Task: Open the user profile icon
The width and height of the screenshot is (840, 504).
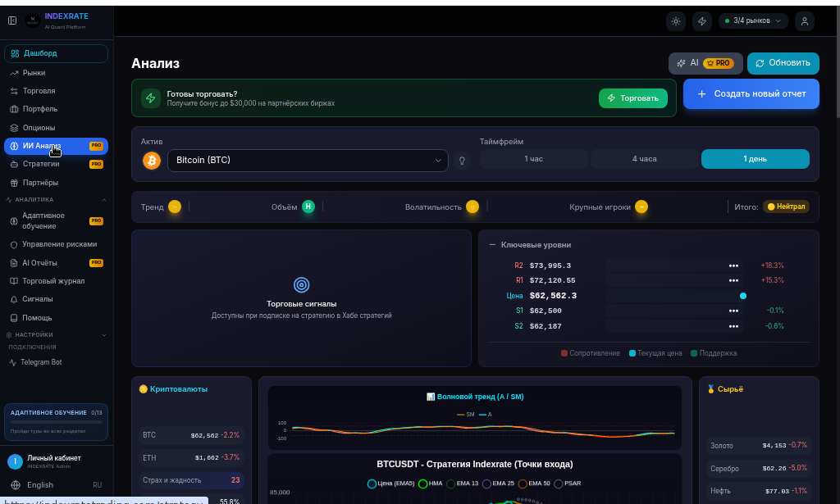Action: coord(804,21)
